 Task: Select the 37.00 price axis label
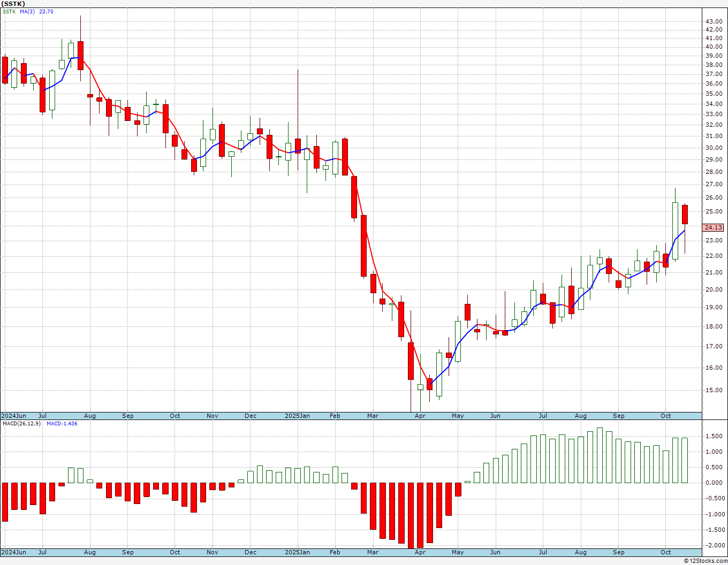[714, 74]
